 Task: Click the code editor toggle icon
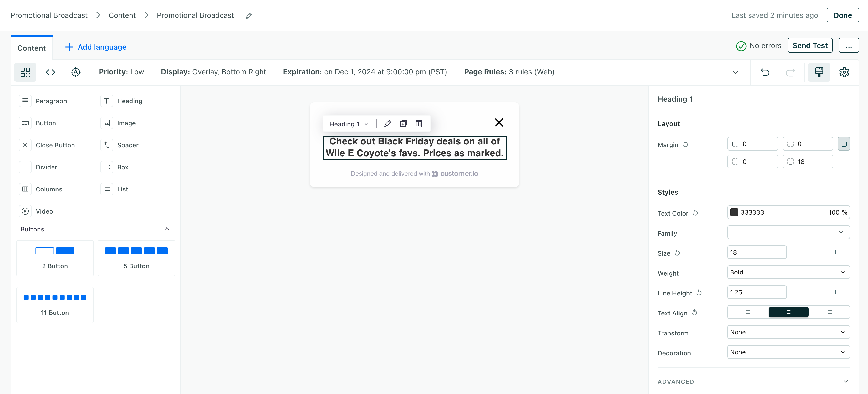[50, 72]
